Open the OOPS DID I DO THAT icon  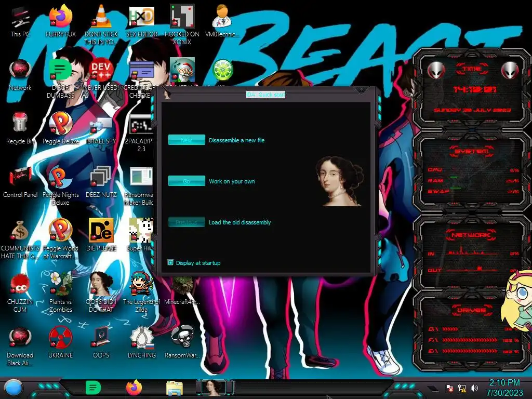tap(101, 292)
